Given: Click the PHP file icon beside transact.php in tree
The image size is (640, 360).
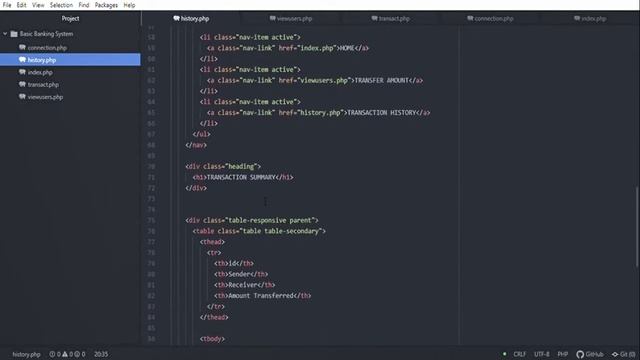Looking at the screenshot, I should point(22,84).
